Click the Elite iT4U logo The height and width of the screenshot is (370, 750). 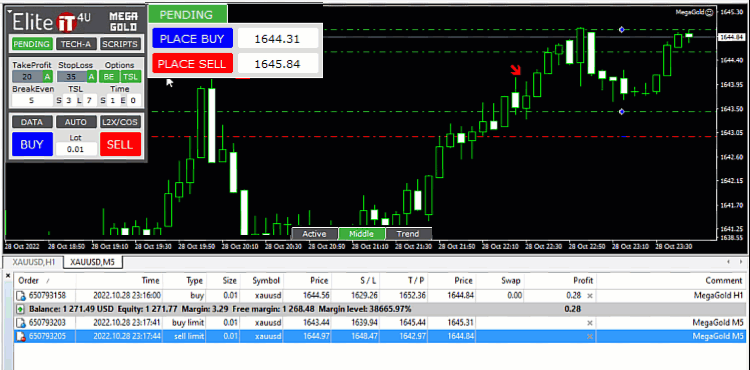(52, 22)
